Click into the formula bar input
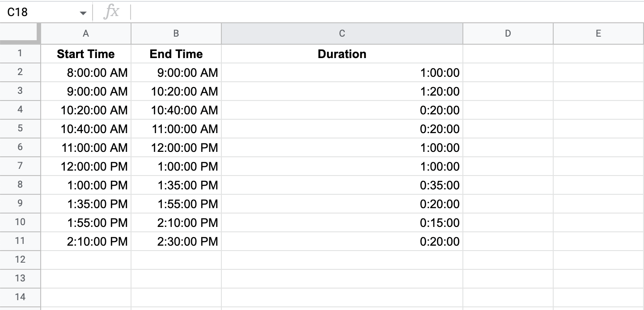The height and width of the screenshot is (310, 644). [387, 12]
